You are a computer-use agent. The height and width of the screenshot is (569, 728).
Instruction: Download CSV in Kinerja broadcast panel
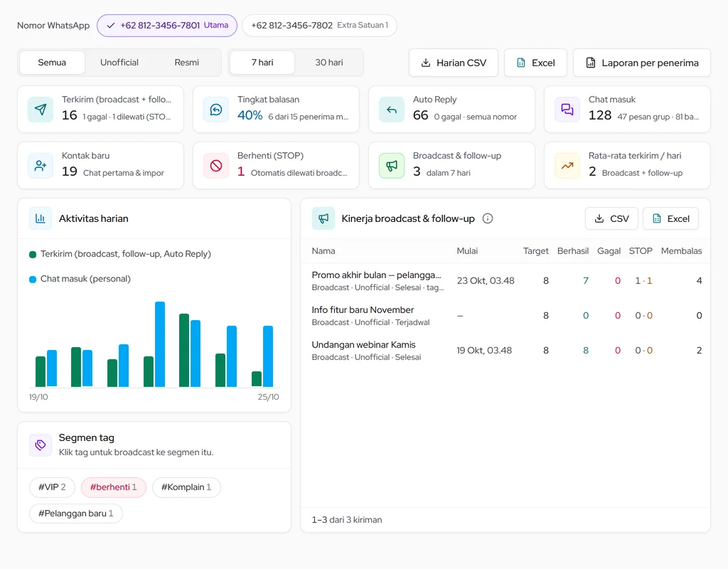[x=612, y=218]
